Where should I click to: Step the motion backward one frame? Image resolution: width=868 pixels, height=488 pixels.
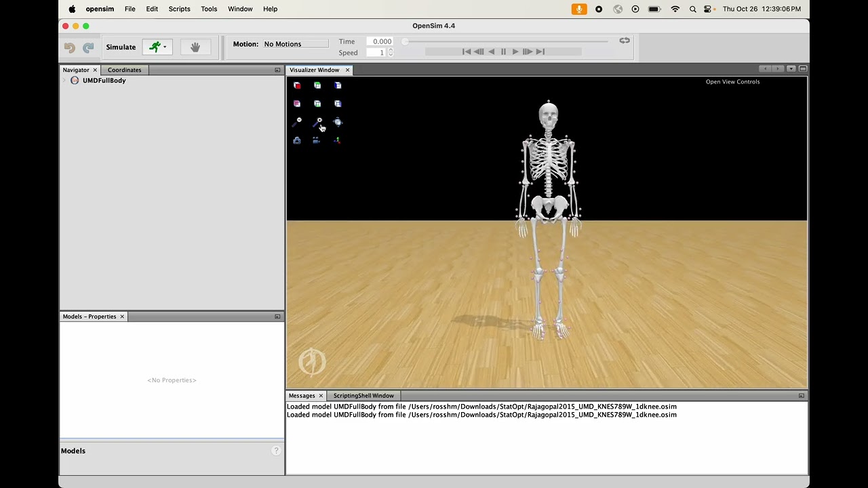[479, 52]
